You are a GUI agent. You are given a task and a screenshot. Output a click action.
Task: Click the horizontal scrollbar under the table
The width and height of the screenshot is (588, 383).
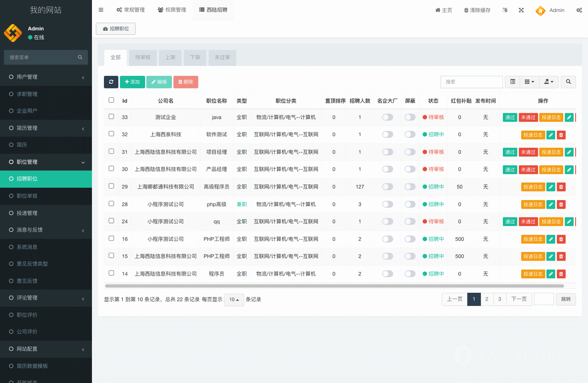point(334,286)
